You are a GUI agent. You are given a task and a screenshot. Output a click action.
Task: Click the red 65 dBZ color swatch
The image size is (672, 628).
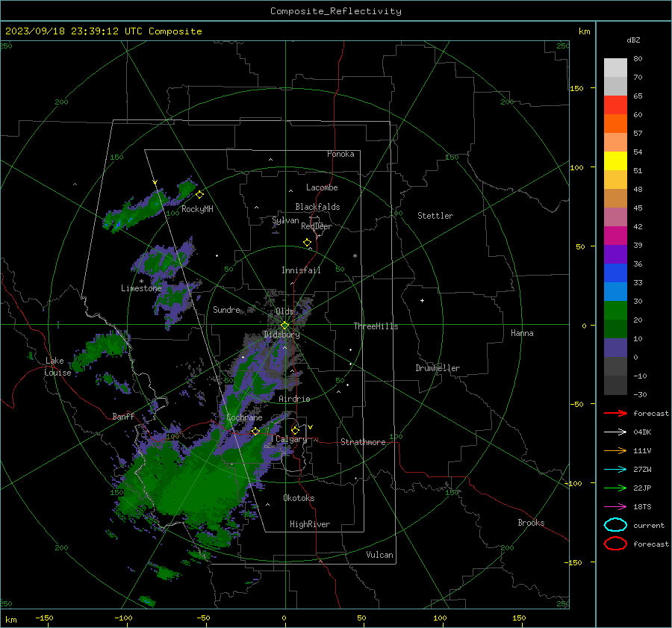click(x=615, y=105)
